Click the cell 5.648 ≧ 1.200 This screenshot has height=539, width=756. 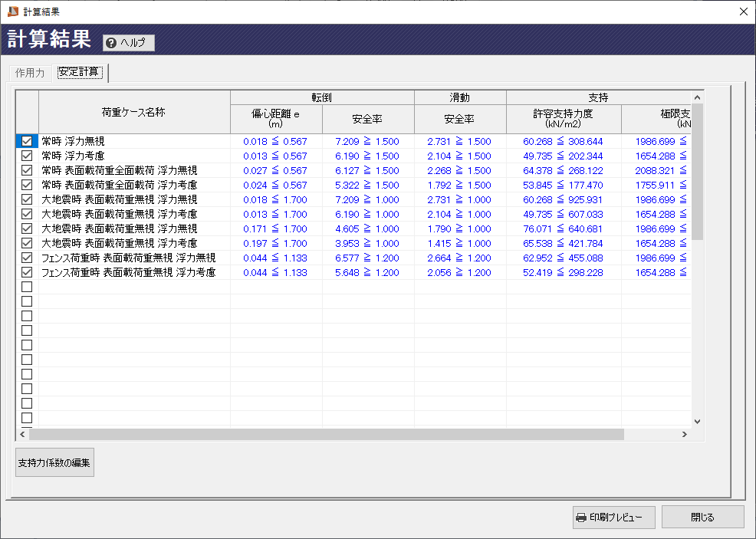point(367,272)
